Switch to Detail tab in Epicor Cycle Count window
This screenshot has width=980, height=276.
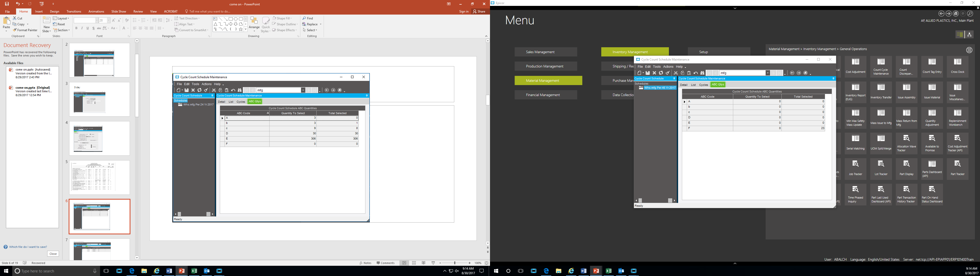tap(684, 85)
